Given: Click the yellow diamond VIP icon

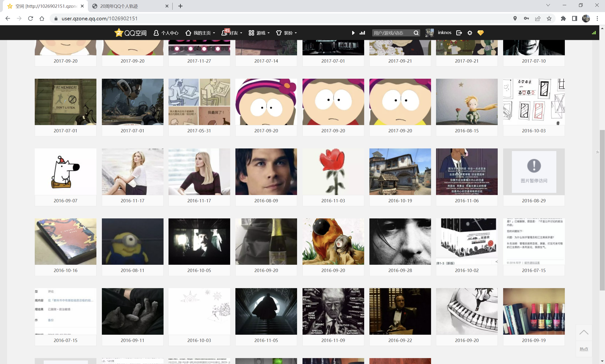Looking at the screenshot, I should click(480, 33).
